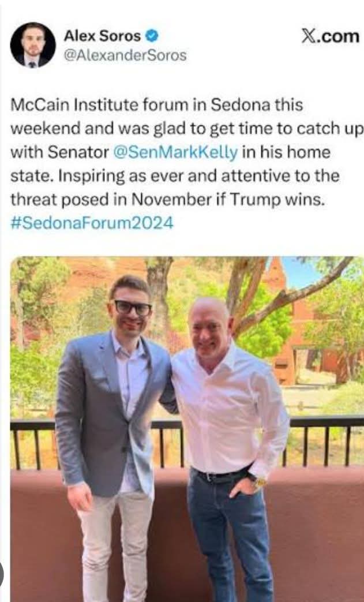The width and height of the screenshot is (364, 602).
Task: Click the blue verified checkmark badge
Action: pos(153,36)
